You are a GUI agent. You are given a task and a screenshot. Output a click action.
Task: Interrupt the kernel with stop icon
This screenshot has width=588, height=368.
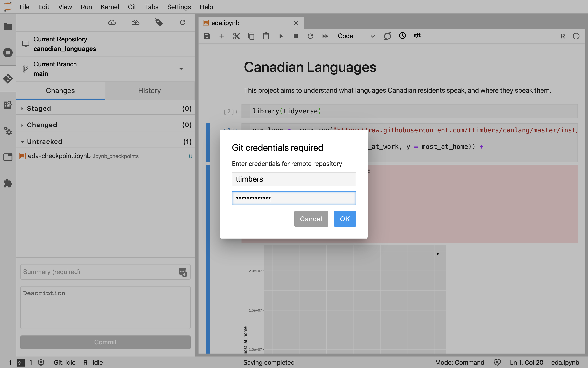[295, 36]
